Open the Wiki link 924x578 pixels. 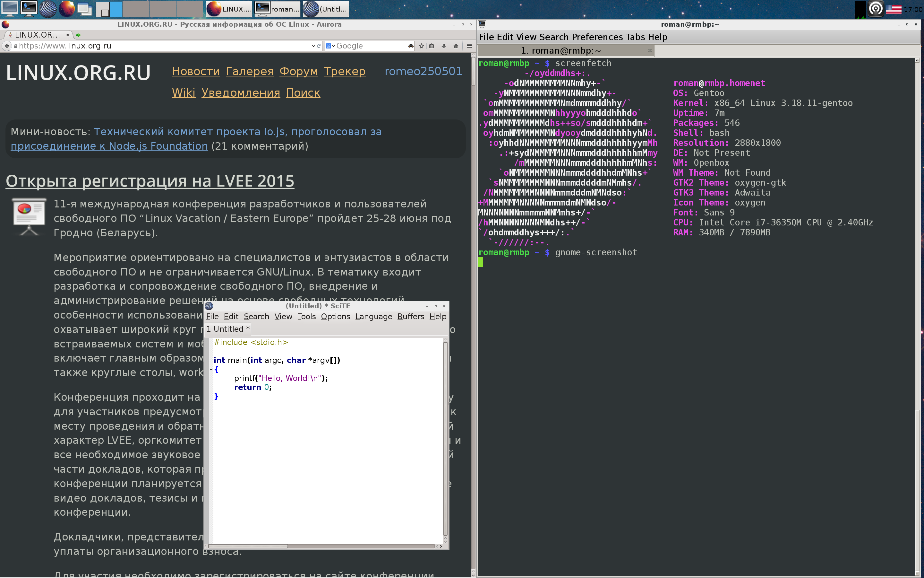click(x=184, y=93)
